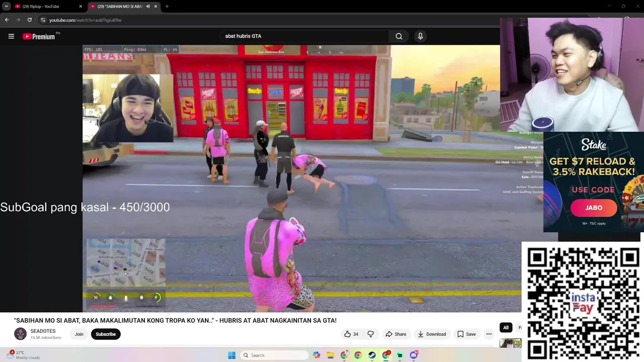This screenshot has width=644, height=362.
Task: Click the search magnifier button
Action: 399,36
